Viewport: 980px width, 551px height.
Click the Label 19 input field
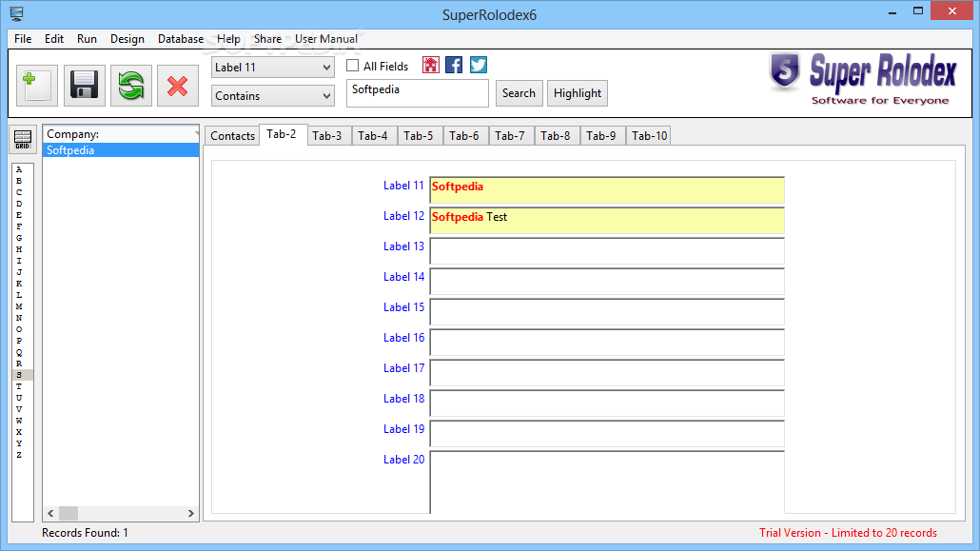pyautogui.click(x=607, y=434)
